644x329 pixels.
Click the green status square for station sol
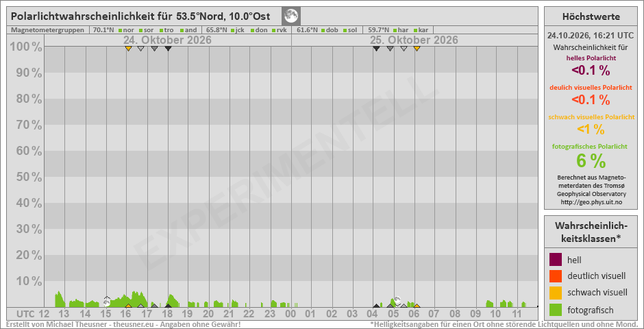coord(345,30)
